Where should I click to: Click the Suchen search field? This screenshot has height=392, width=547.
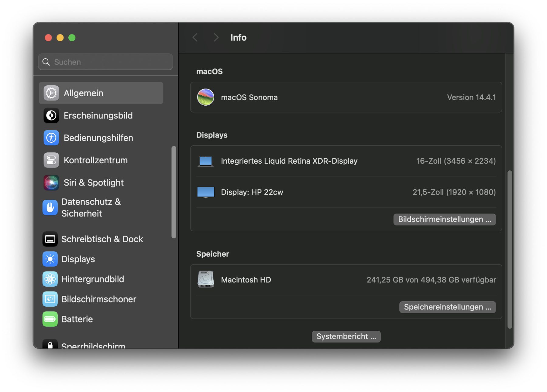coord(106,62)
